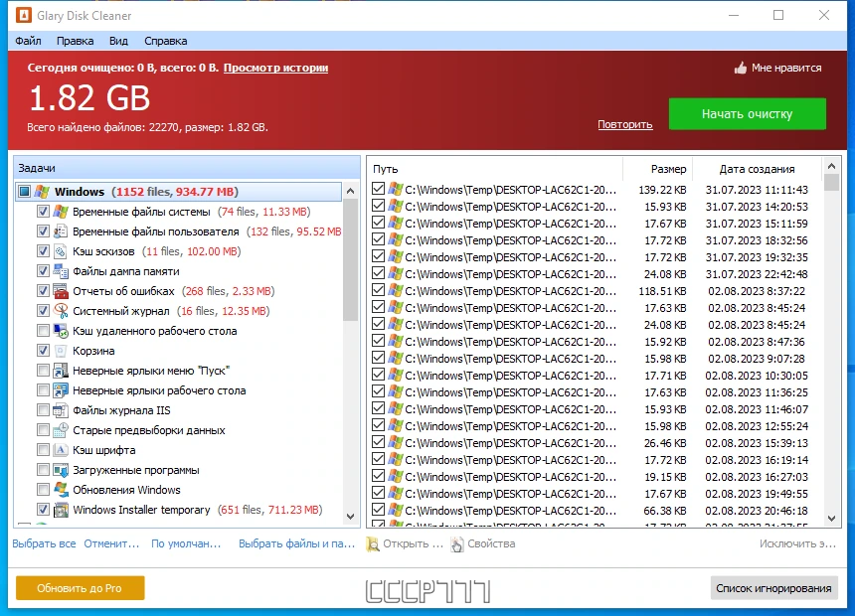The height and width of the screenshot is (616, 855).
Task: Click file icon of the 139.22 KB row
Action: coord(396,189)
